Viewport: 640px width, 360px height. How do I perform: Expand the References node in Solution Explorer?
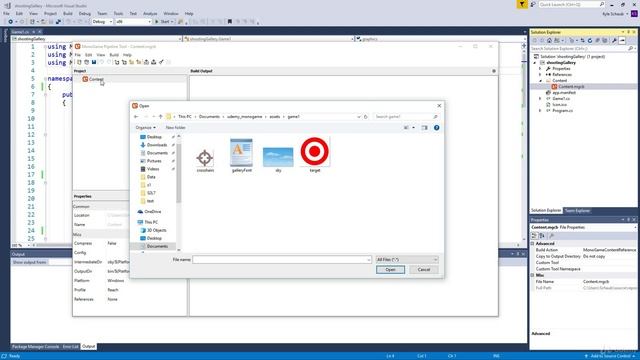click(540, 75)
